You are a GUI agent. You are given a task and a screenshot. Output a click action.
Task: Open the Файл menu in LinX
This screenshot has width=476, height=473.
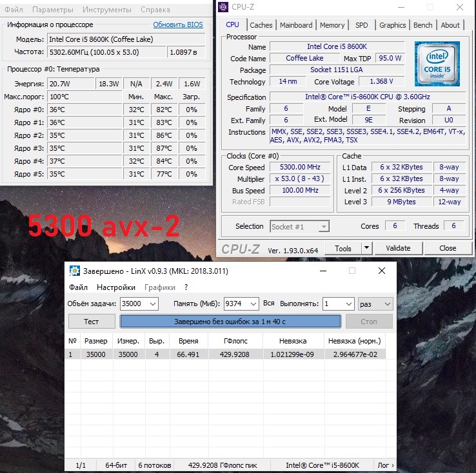tap(78, 287)
